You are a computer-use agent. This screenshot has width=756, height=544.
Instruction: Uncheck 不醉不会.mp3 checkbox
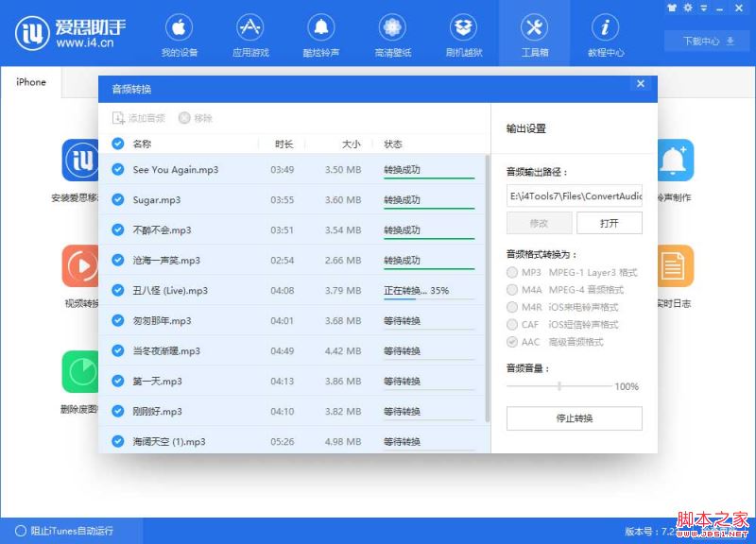[118, 229]
